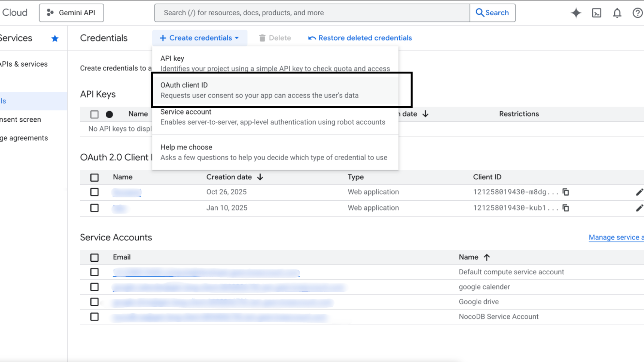Sort by Creation date using the arrow
Screen dimensions: 644x362
(261, 177)
